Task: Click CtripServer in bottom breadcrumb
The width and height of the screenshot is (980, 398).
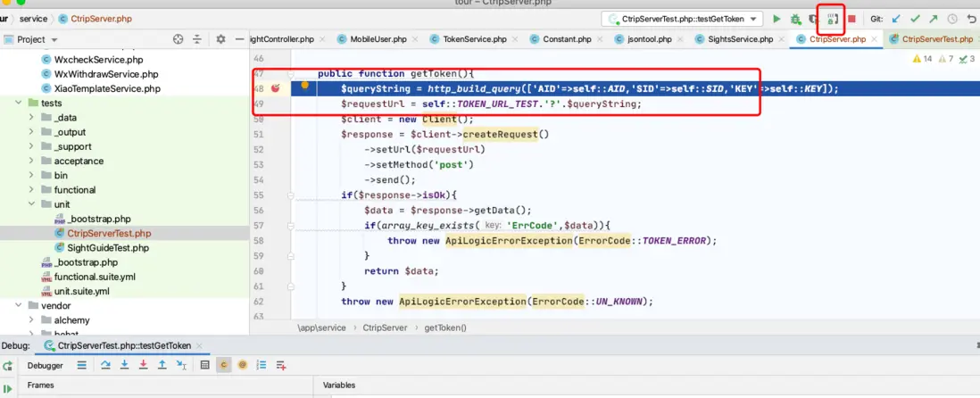Action: click(385, 328)
